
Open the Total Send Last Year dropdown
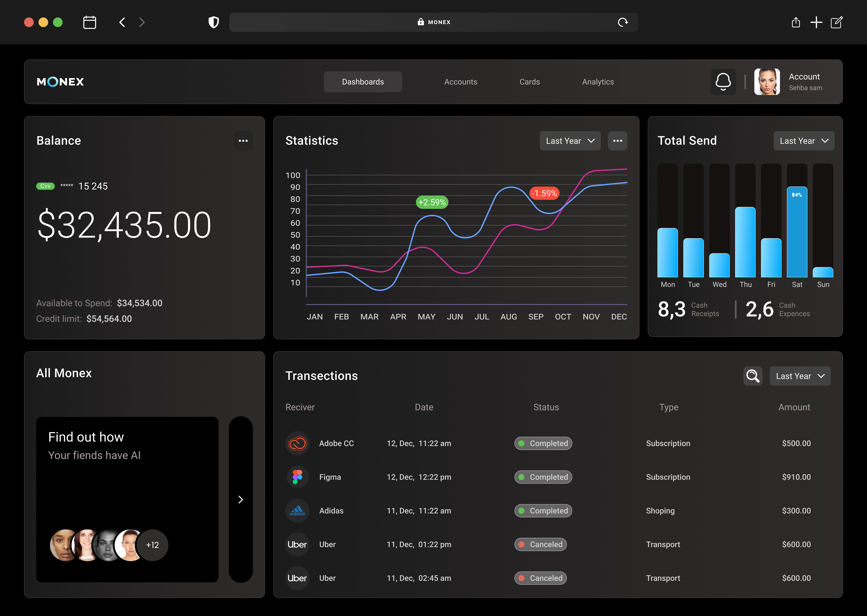(x=804, y=141)
